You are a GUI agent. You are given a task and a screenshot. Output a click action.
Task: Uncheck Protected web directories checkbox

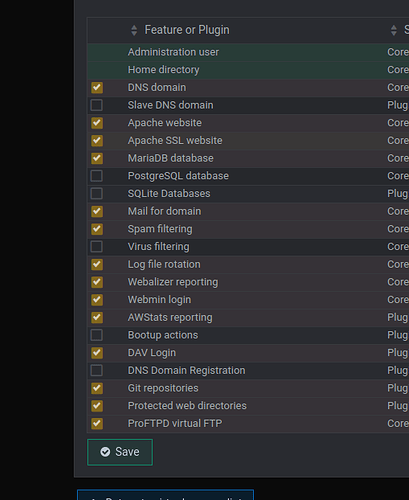pos(97,406)
